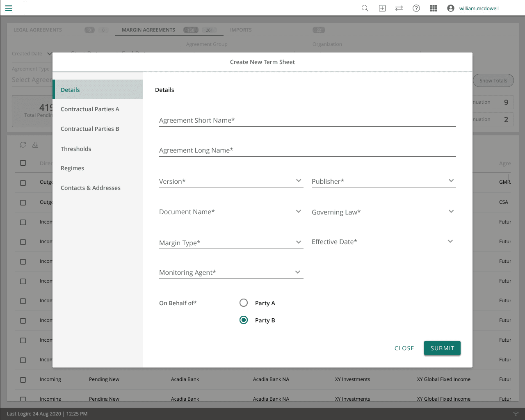525x420 pixels.
Task: Open the help question mark icon
Action: tap(416, 8)
